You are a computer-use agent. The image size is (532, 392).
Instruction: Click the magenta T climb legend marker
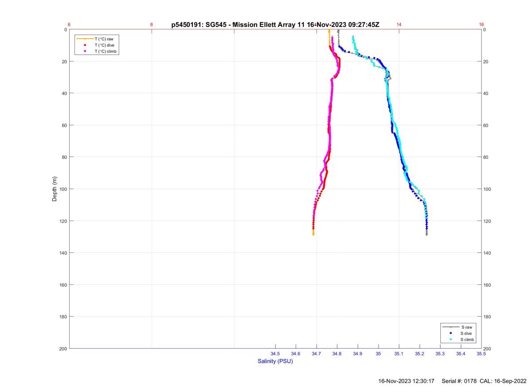click(x=84, y=51)
